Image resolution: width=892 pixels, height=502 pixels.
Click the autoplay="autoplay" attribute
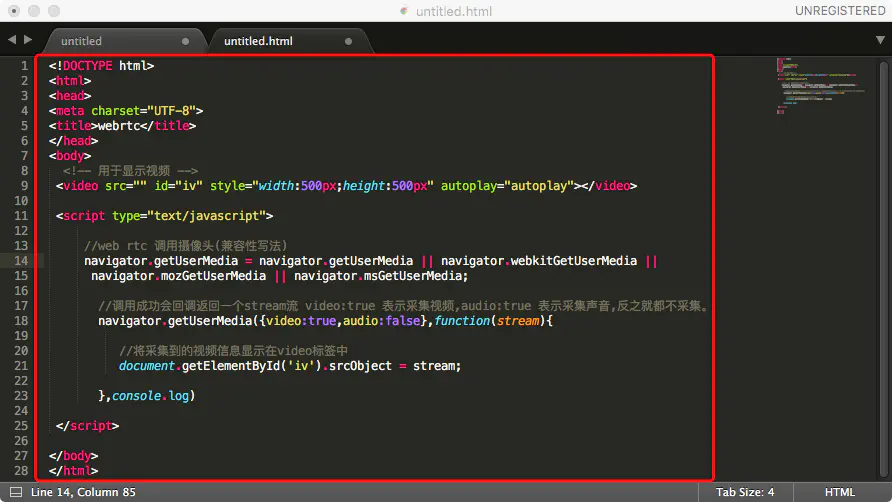[507, 186]
